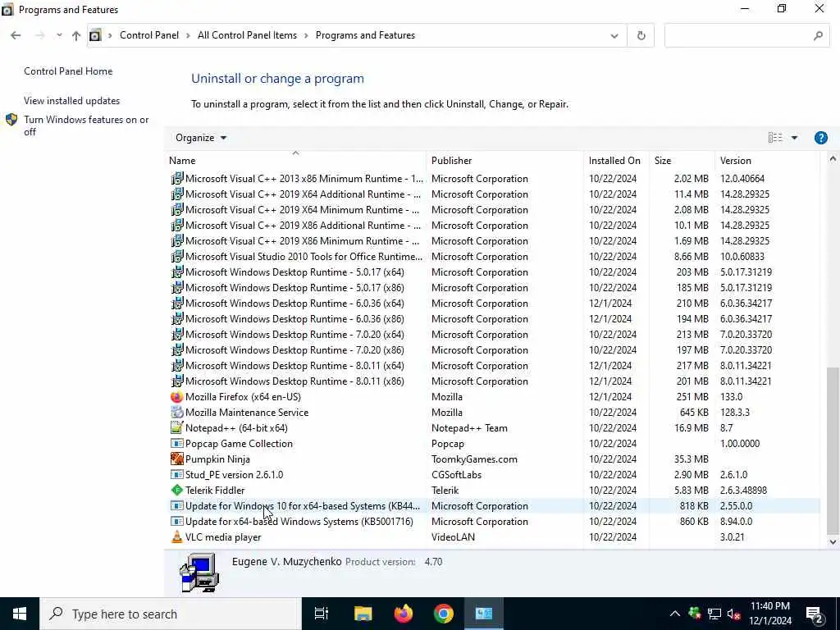Show hidden system tray icons

click(675, 614)
